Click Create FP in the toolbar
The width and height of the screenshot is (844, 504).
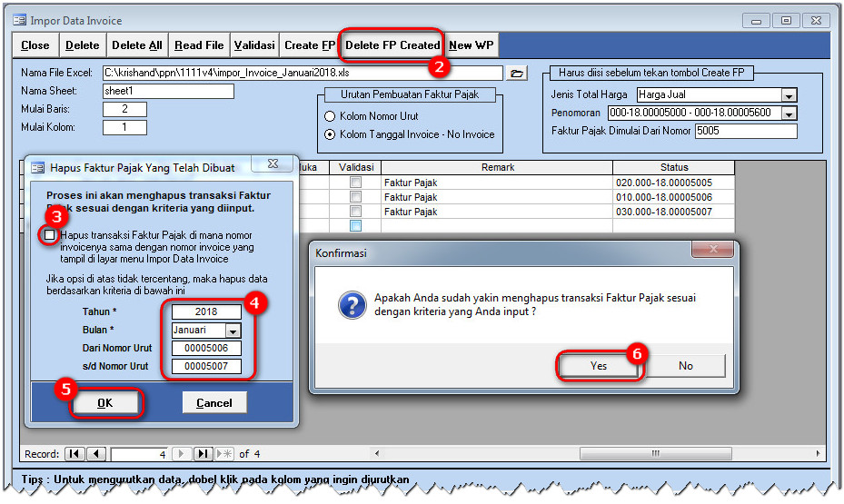pos(309,44)
